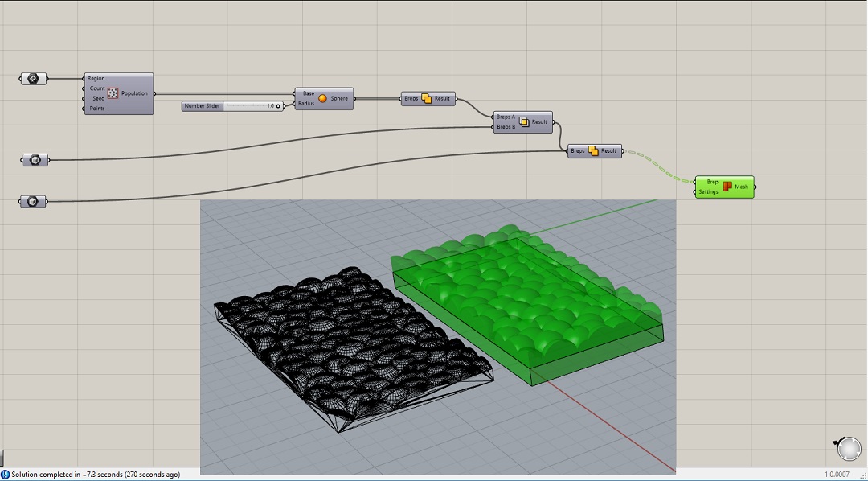Click the Solid Union icon wired to Mesh
This screenshot has width=868, height=481.
[x=593, y=150]
